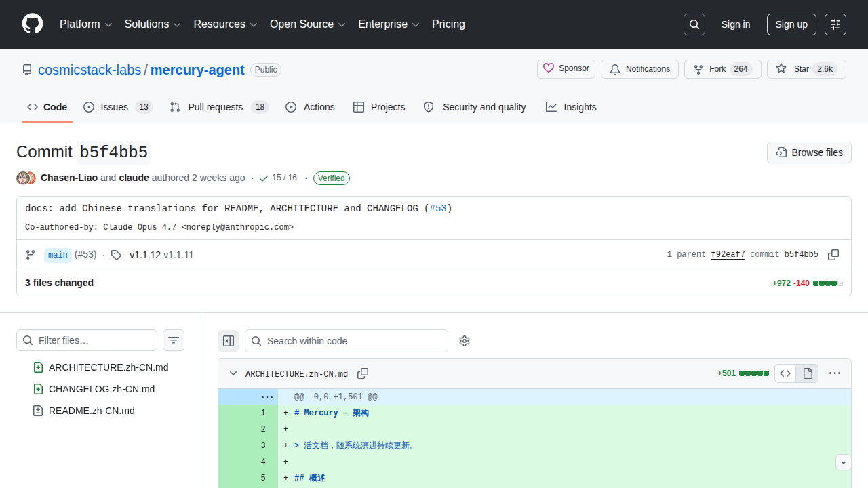Collapse the ARCHITECTURE.zh-CN.md diff
The height and width of the screenshot is (488, 868).
233,373
